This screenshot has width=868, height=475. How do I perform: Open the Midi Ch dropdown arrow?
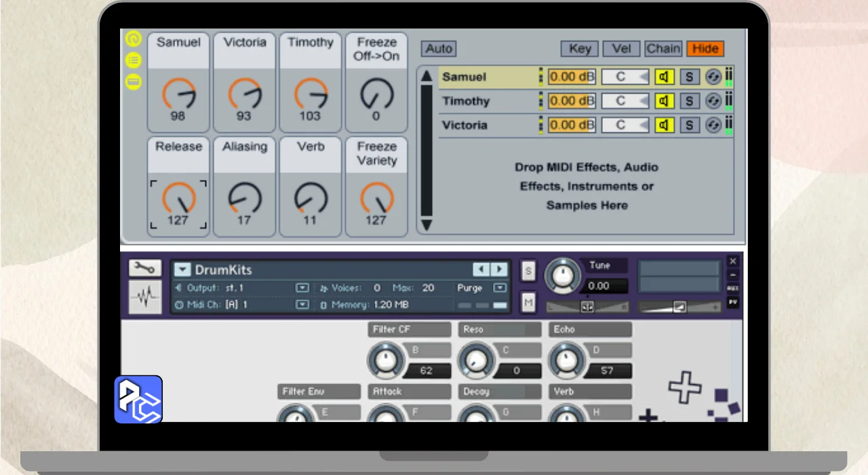pos(302,305)
